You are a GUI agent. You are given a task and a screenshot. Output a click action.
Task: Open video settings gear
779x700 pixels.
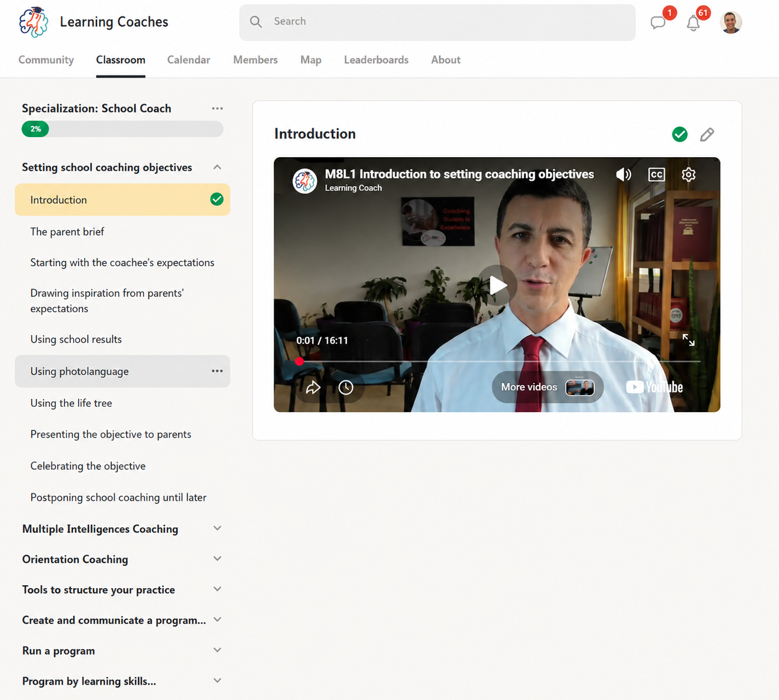[688, 174]
